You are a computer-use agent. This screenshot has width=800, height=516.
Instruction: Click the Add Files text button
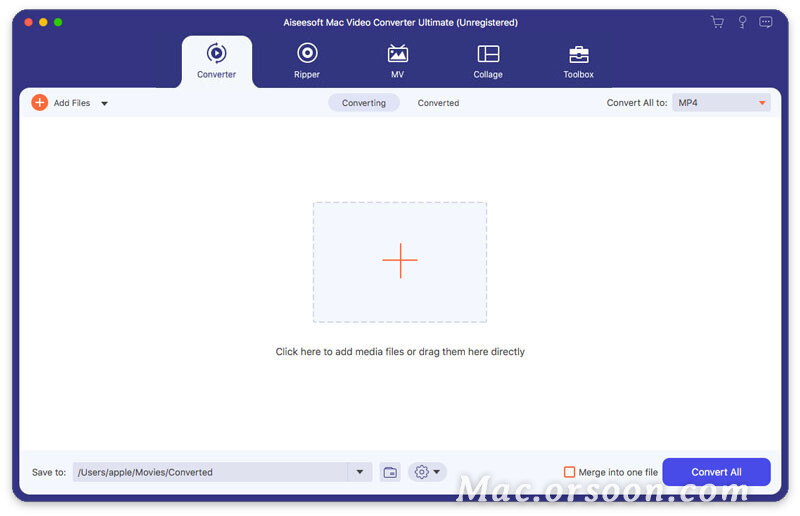coord(72,103)
